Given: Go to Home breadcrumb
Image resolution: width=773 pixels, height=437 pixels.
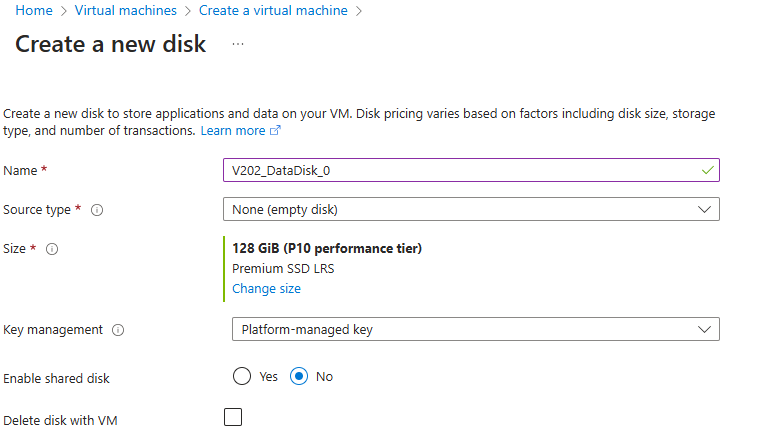Looking at the screenshot, I should 33,10.
